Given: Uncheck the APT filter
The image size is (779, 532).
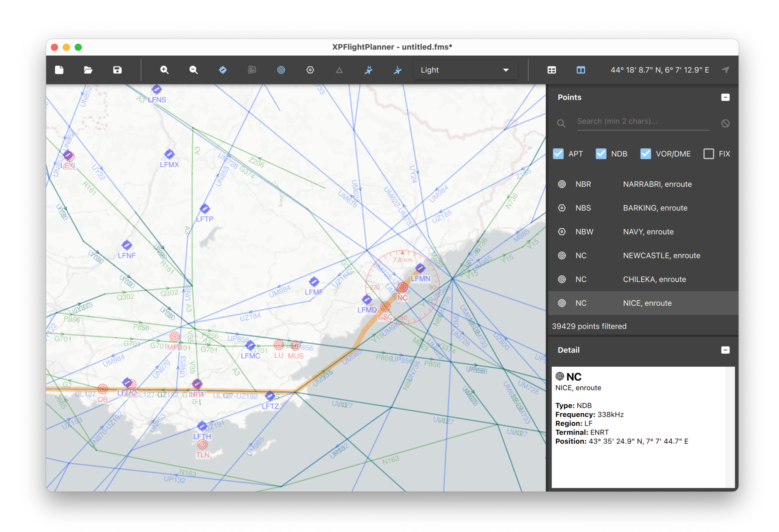Looking at the screenshot, I should point(558,154).
